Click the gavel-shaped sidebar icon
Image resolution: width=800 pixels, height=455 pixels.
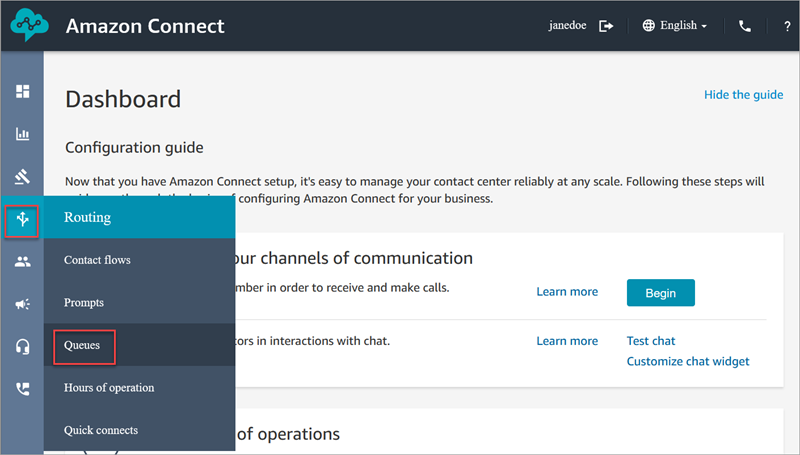22,177
